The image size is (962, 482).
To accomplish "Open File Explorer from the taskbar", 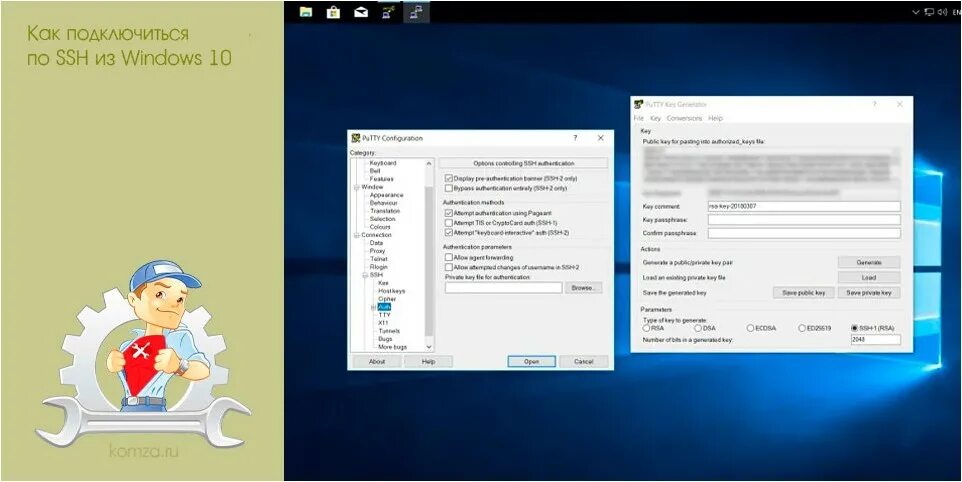I will pos(306,11).
